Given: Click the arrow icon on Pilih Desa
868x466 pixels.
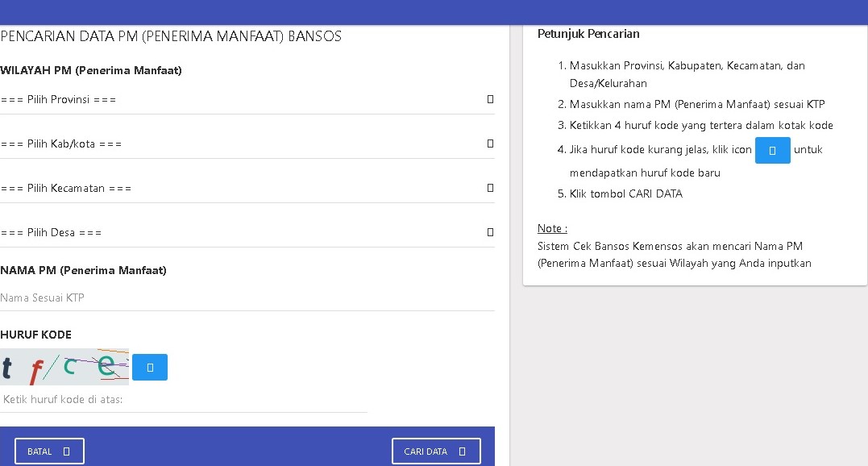Looking at the screenshot, I should pos(490,232).
